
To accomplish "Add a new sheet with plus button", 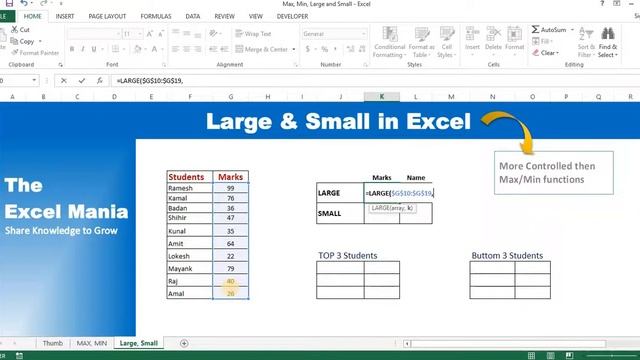I will pyautogui.click(x=184, y=343).
